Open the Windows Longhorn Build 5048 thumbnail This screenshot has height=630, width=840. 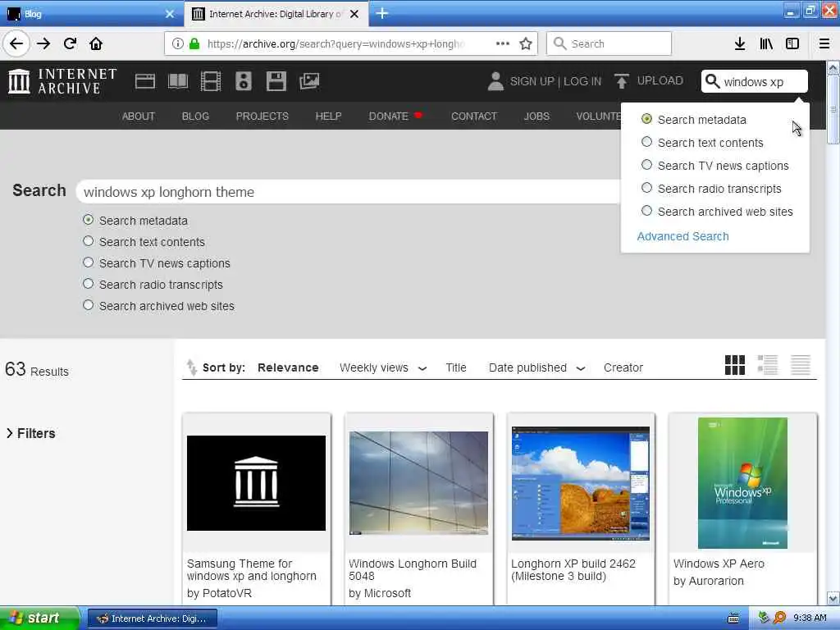pyautogui.click(x=418, y=483)
